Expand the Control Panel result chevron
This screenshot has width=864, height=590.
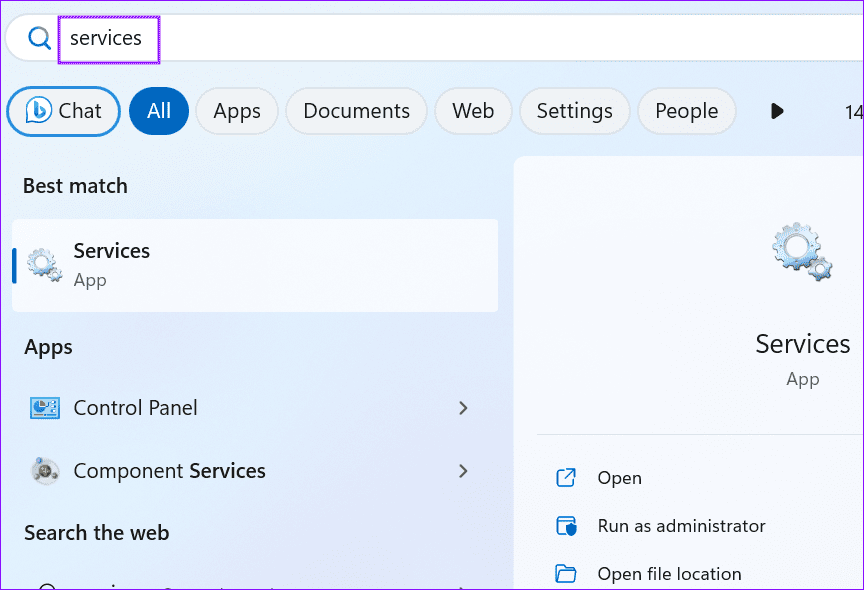(x=463, y=407)
